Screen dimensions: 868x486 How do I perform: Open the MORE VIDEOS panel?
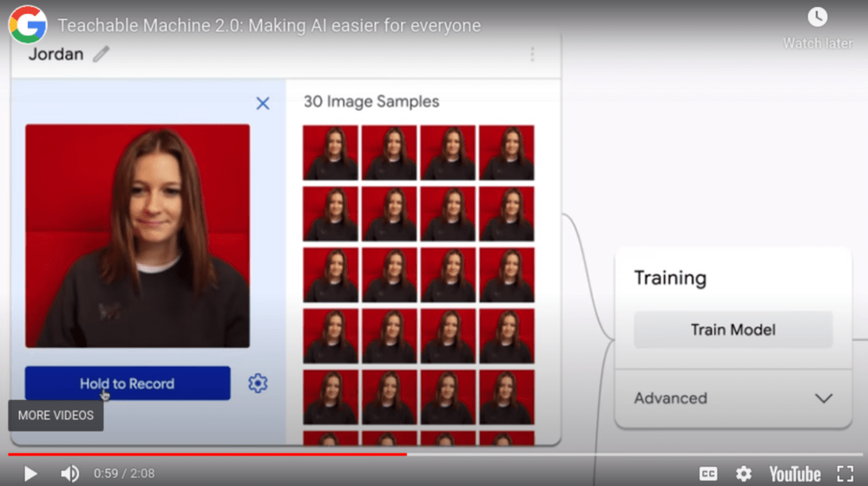56,415
